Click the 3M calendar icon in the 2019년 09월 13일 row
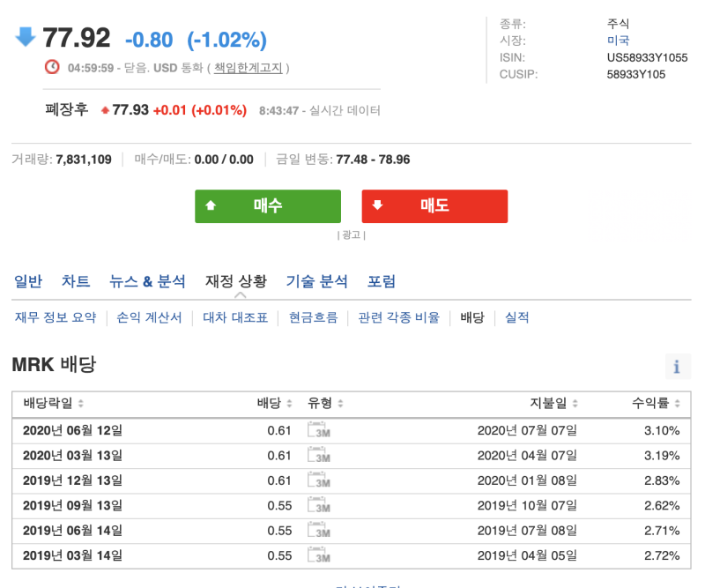705x588 pixels. pos(319,505)
